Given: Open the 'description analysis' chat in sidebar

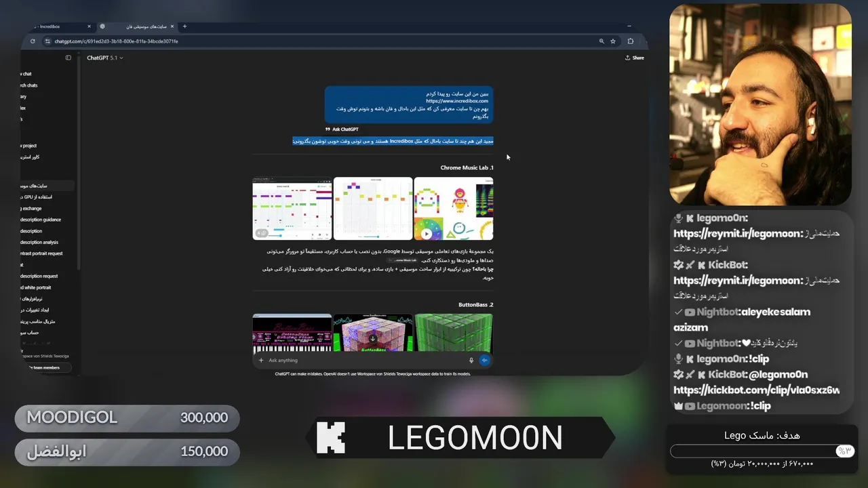Looking at the screenshot, I should coord(39,242).
